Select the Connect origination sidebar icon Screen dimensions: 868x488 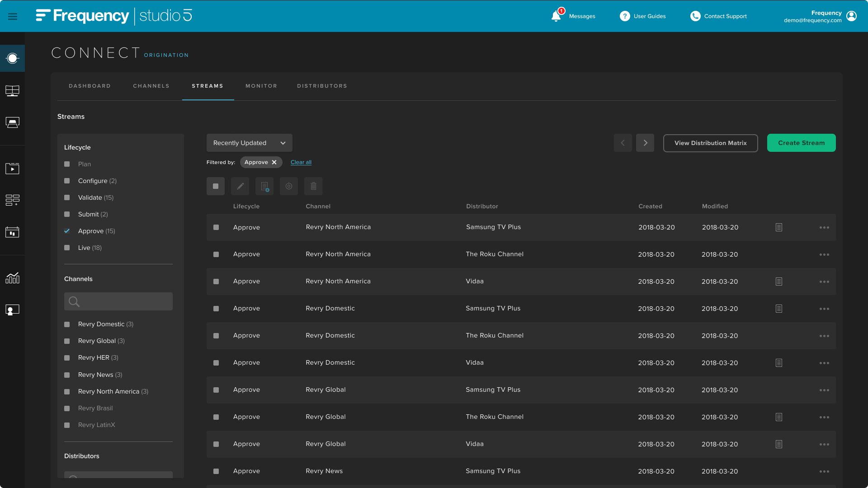pos(12,58)
